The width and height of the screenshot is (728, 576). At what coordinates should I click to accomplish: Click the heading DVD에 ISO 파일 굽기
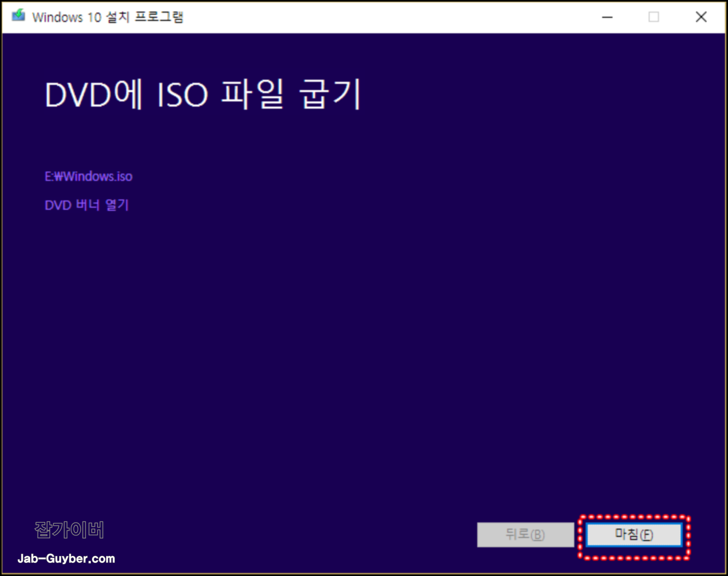203,95
